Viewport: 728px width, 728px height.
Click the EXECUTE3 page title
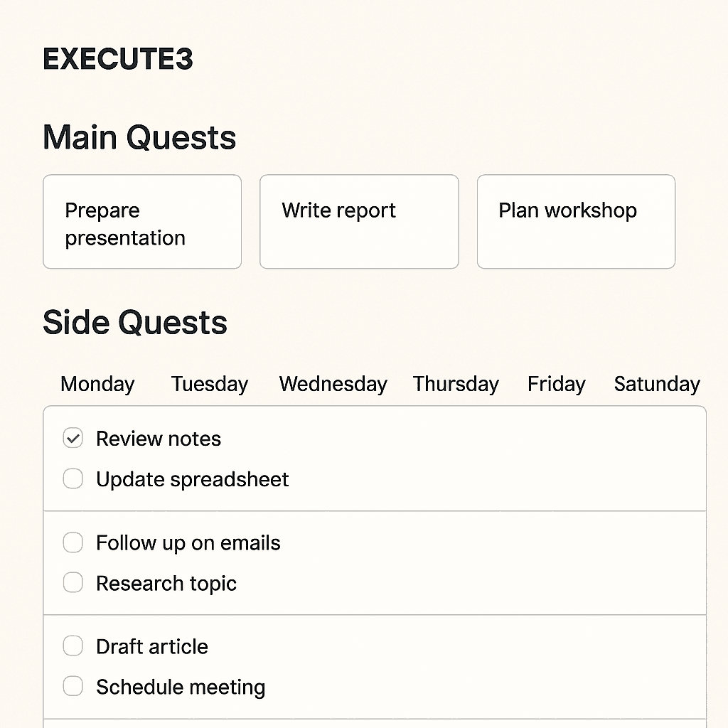[118, 59]
